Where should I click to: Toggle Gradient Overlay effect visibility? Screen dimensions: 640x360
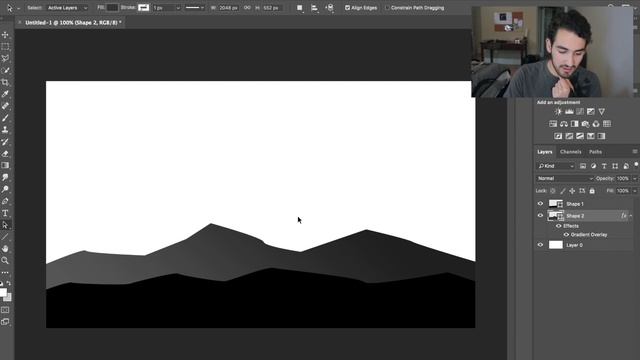tap(566, 235)
